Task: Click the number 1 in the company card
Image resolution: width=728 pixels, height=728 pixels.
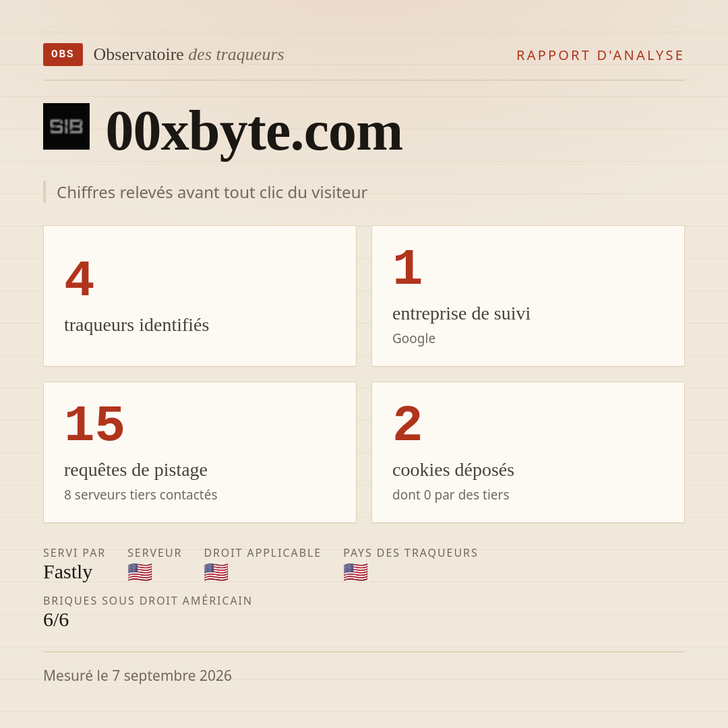Action: tap(408, 267)
